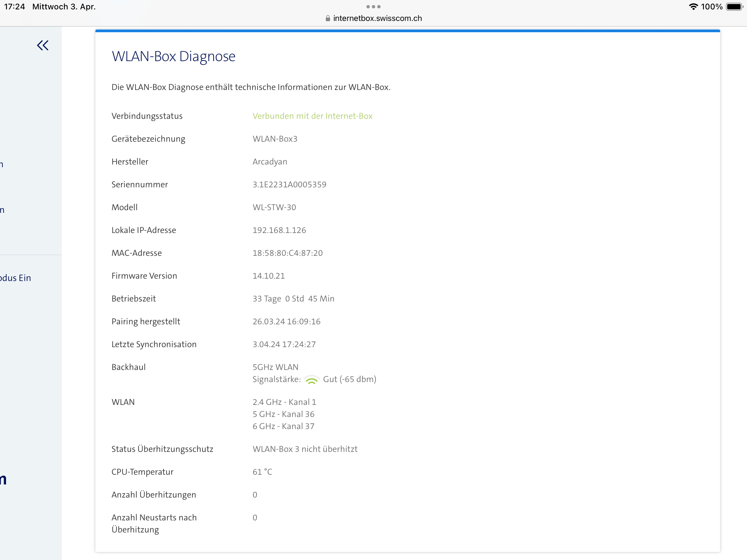Click the 5GHz WLAN backhaul value
Image resolution: width=747 pixels, height=560 pixels.
pos(275,367)
